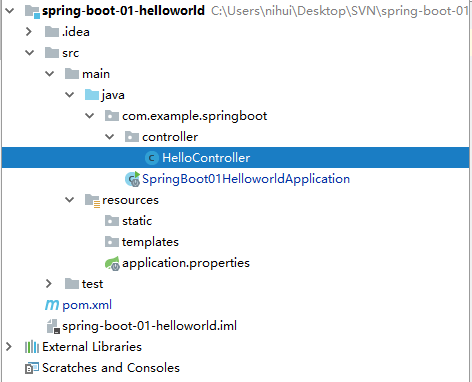Select the resources folder label
The width and height of the screenshot is (472, 382).
tap(130, 200)
